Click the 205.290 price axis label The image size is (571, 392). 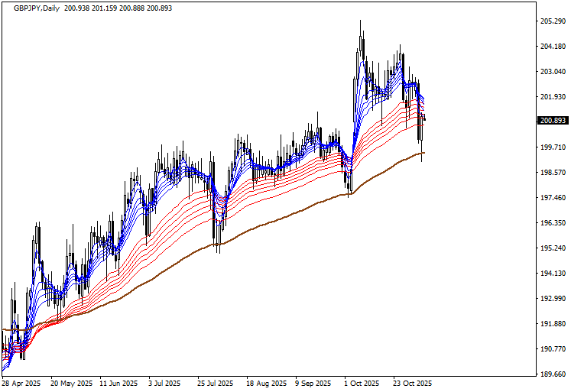[x=552, y=21]
